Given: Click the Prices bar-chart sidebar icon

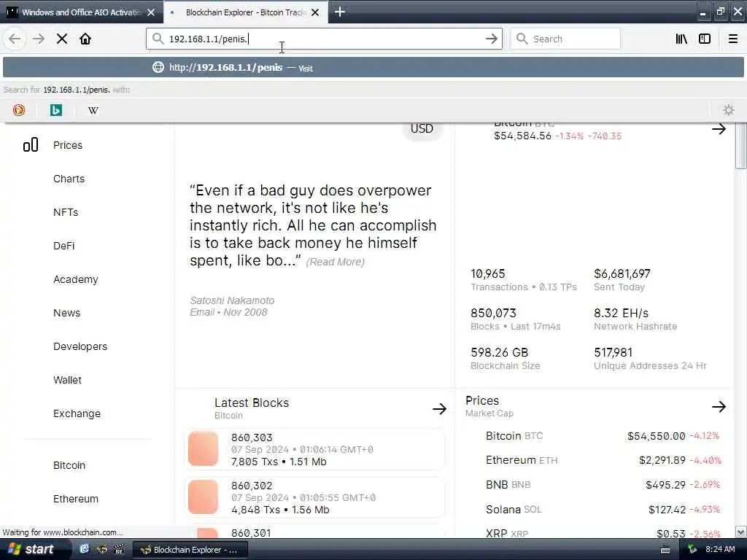Looking at the screenshot, I should pyautogui.click(x=31, y=145).
